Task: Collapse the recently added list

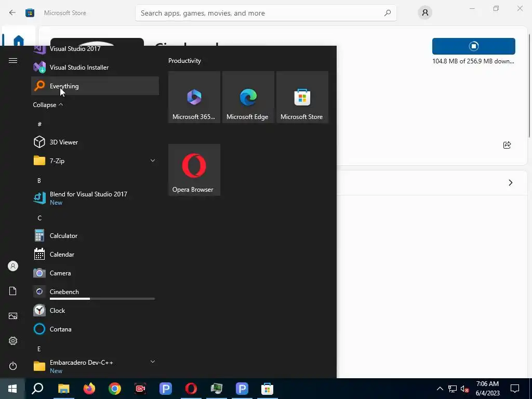Action: click(x=48, y=105)
